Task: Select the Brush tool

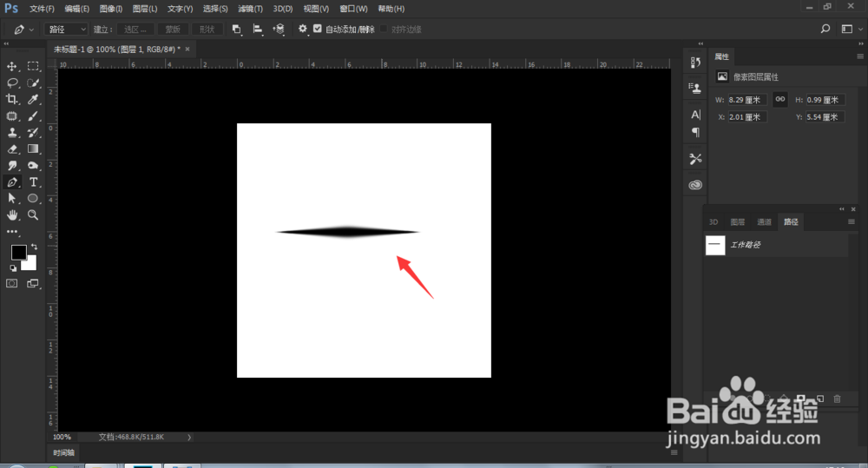Action: pyautogui.click(x=33, y=116)
